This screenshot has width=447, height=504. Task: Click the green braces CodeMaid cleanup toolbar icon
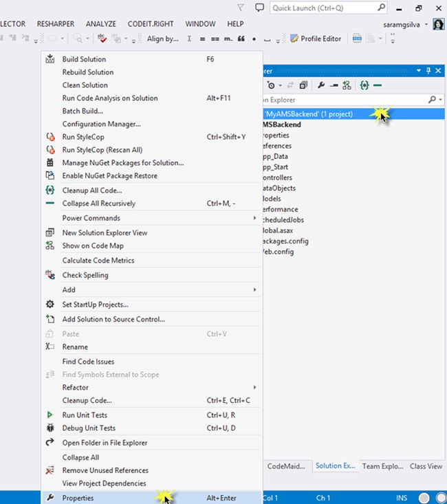(364, 85)
